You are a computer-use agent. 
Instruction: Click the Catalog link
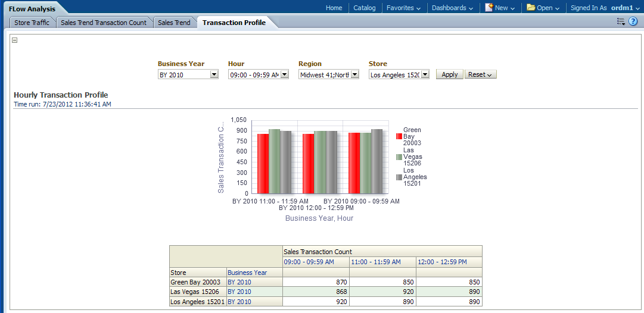pyautogui.click(x=364, y=8)
